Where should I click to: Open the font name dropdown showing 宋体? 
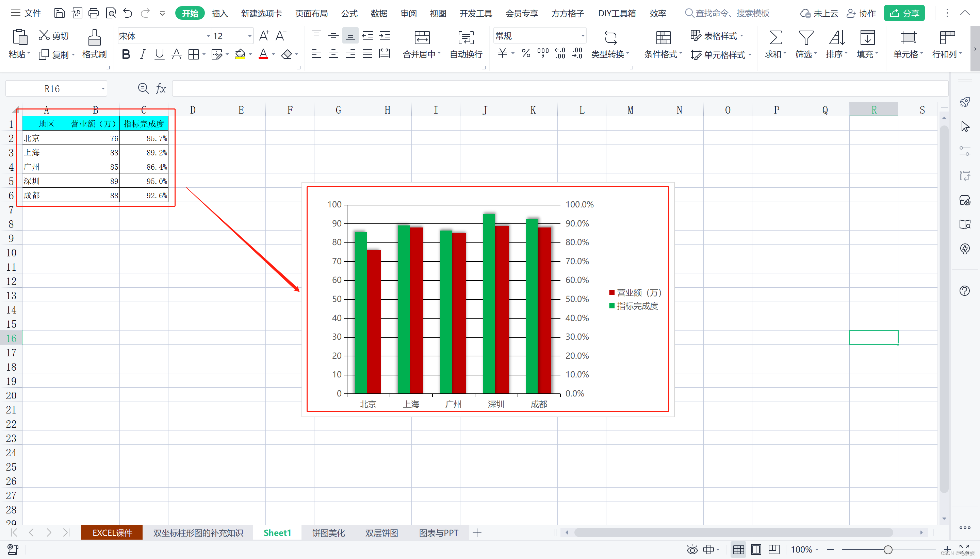pyautogui.click(x=208, y=36)
